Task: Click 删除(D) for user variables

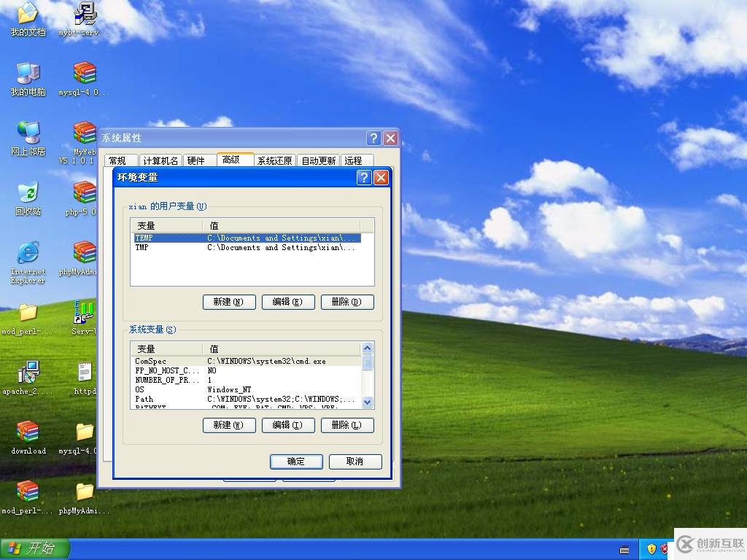Action: (x=347, y=302)
